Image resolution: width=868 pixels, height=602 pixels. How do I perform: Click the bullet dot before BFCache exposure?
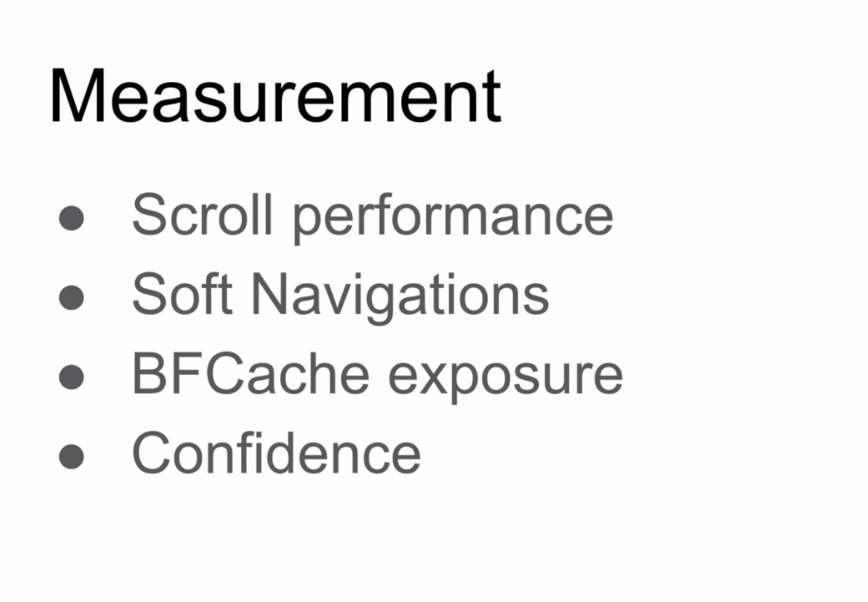(x=72, y=377)
